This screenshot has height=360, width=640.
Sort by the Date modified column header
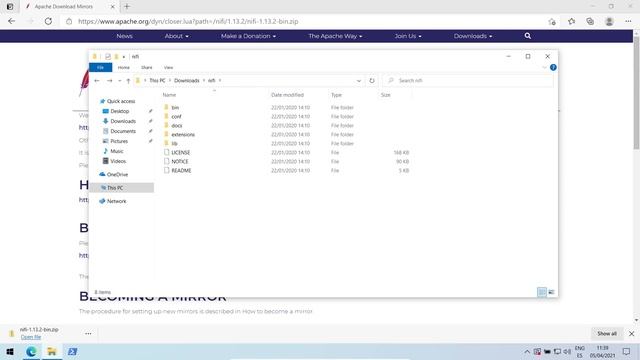[x=287, y=95]
